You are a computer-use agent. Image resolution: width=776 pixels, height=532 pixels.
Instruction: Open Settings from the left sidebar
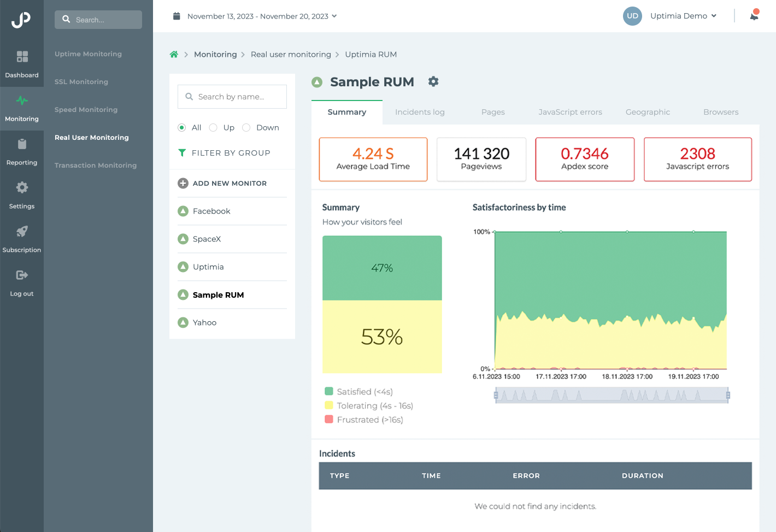click(x=22, y=195)
